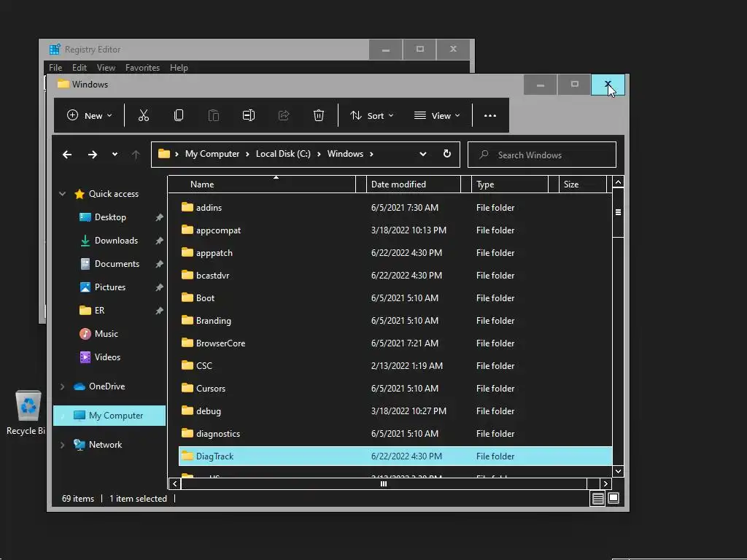747x560 pixels.
Task: Select the bcastdvr folder name
Action: click(x=212, y=275)
